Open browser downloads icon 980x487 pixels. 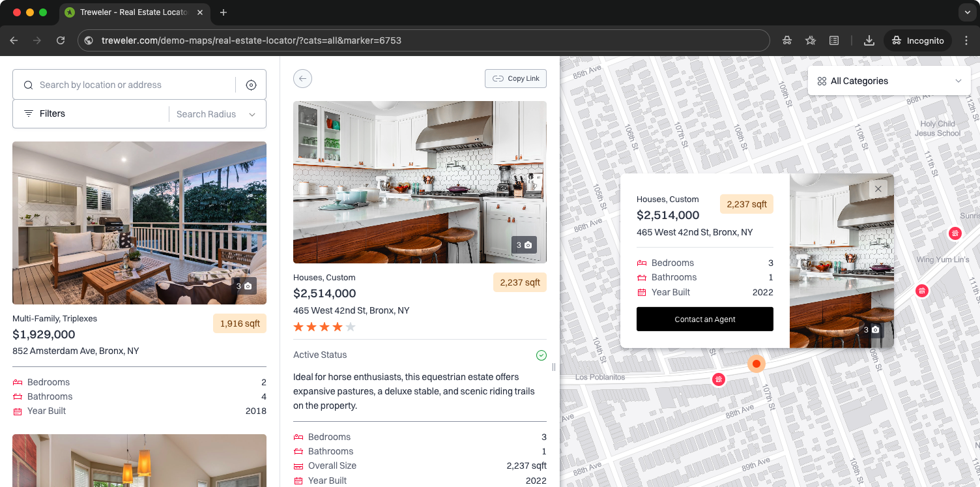[x=869, y=40]
